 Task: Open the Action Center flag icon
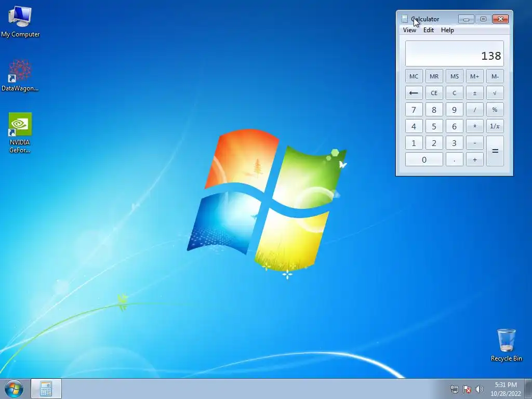tap(467, 389)
